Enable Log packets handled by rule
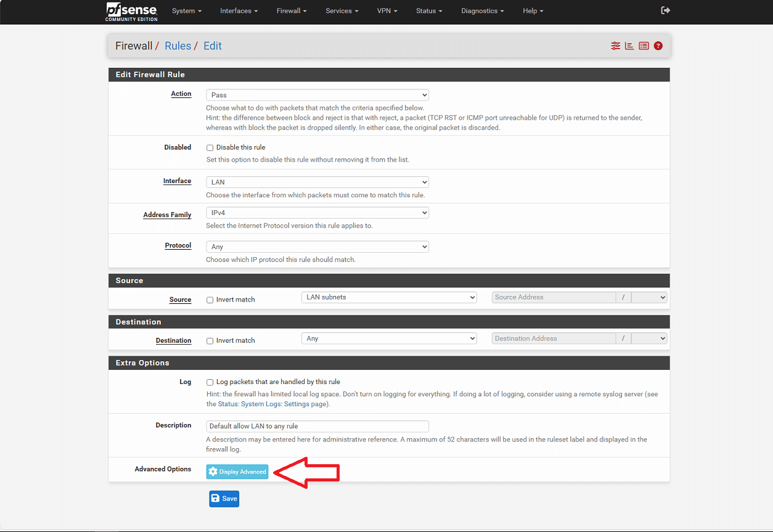The width and height of the screenshot is (773, 532). (x=210, y=382)
